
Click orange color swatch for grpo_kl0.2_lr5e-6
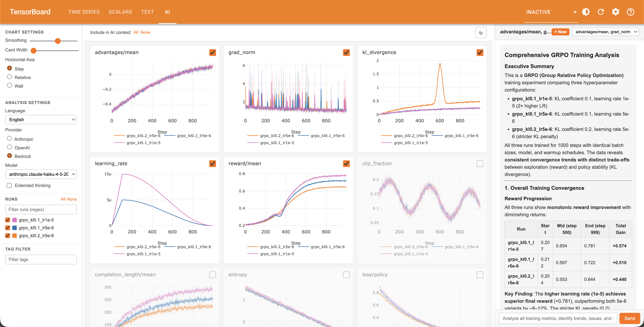tap(15, 235)
